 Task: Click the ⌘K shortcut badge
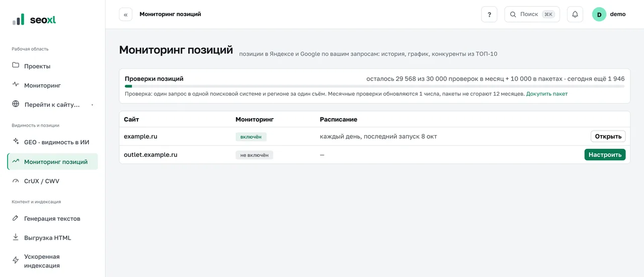(x=548, y=15)
